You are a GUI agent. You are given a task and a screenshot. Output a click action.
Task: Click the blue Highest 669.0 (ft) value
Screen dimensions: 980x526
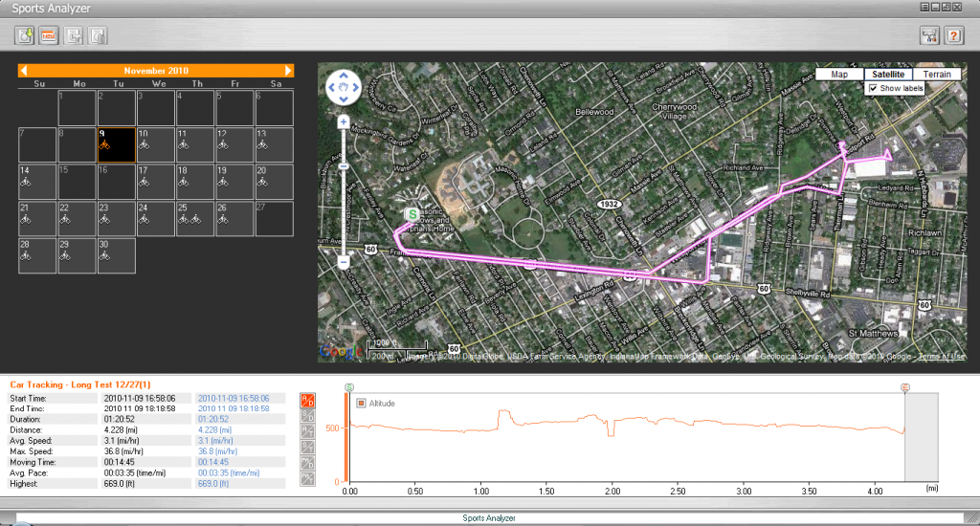tap(213, 484)
